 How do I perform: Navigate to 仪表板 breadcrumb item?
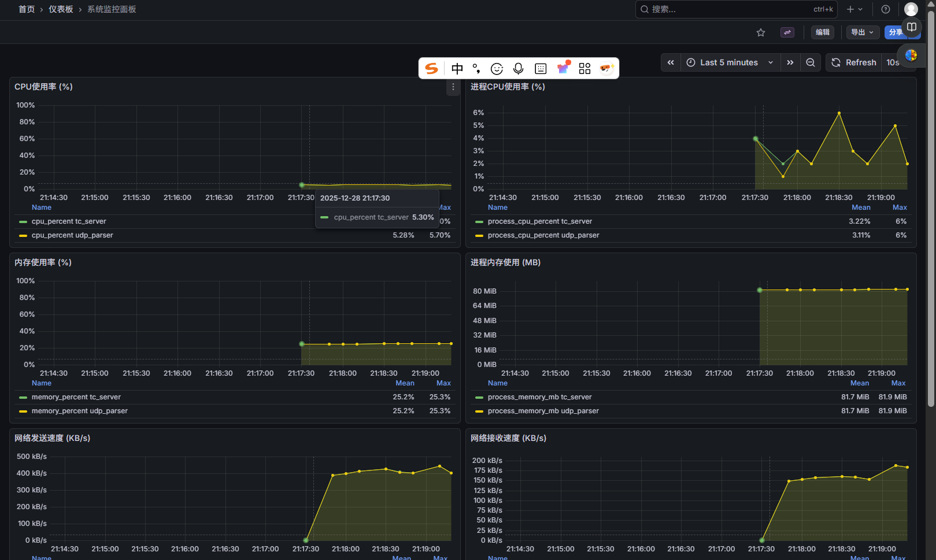(x=61, y=9)
